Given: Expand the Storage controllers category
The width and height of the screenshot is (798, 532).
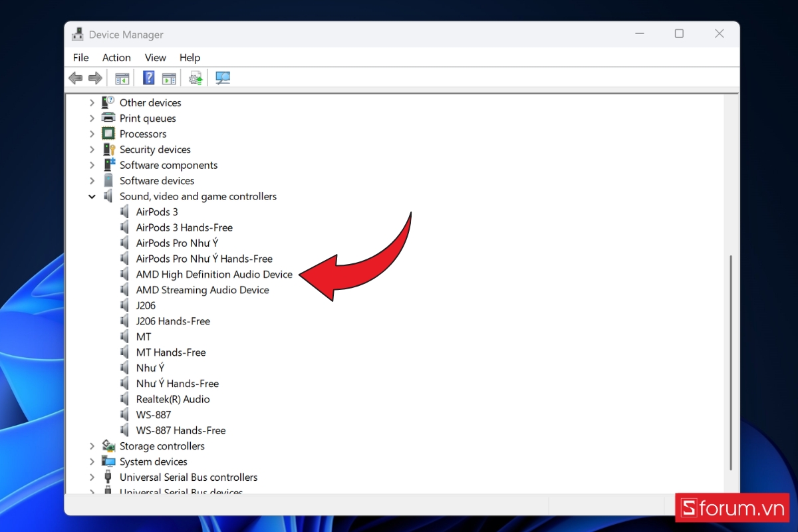Looking at the screenshot, I should tap(92, 446).
